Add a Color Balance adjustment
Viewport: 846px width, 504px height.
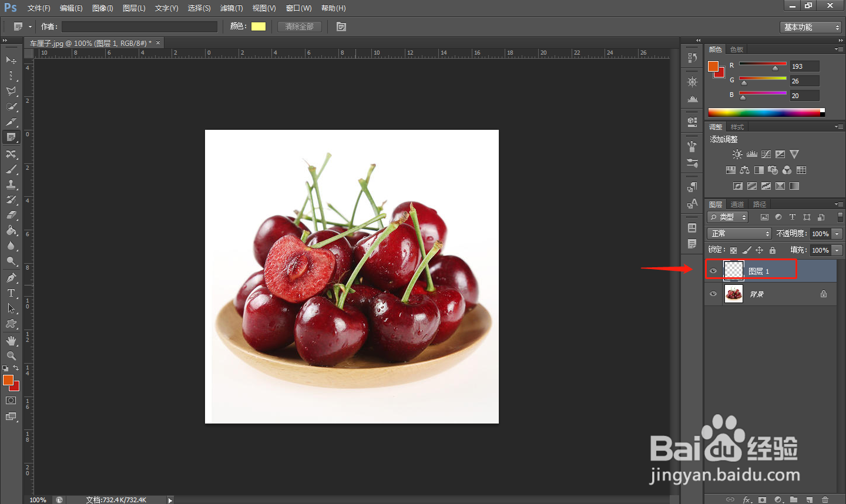[745, 170]
